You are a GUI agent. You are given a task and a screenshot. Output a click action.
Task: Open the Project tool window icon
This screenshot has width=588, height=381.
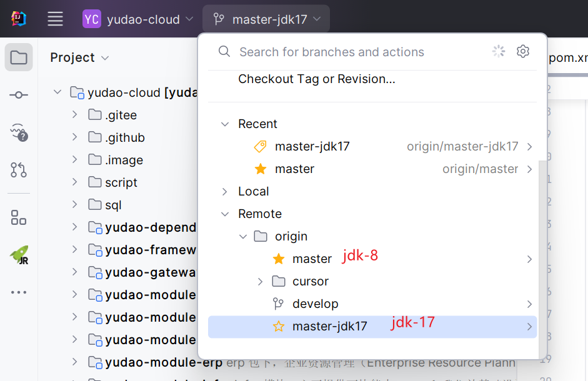coord(19,57)
